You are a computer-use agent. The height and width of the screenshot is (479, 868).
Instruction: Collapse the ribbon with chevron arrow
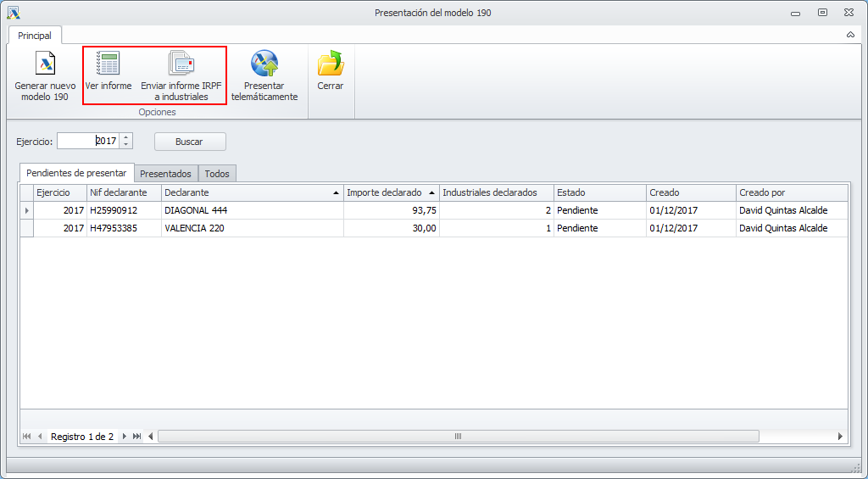coord(850,35)
